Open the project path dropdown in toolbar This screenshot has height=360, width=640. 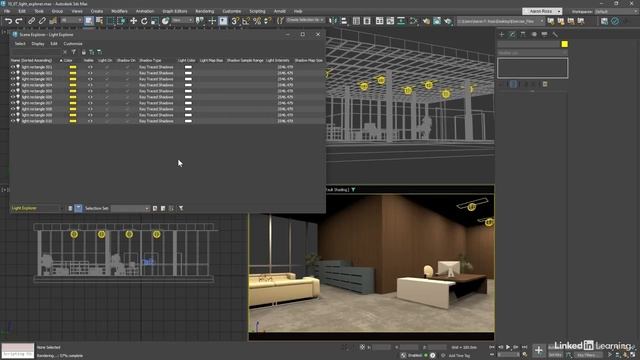501,21
